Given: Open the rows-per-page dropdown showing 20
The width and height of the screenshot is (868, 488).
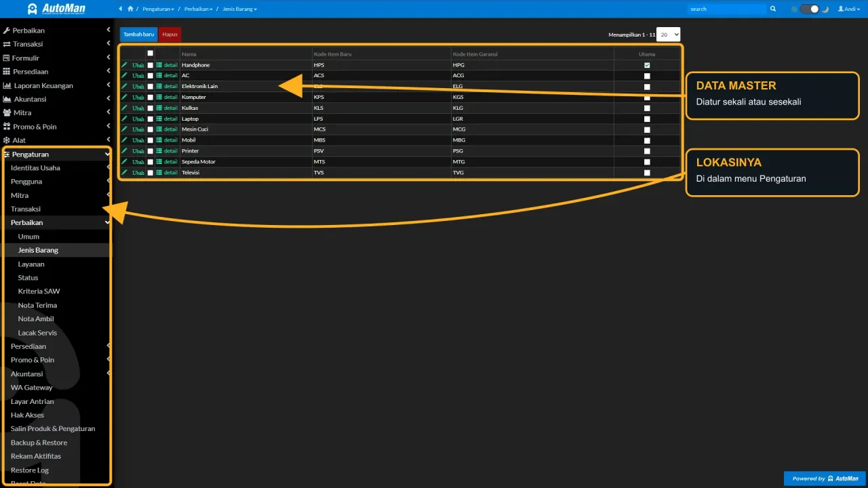Looking at the screenshot, I should 668,34.
